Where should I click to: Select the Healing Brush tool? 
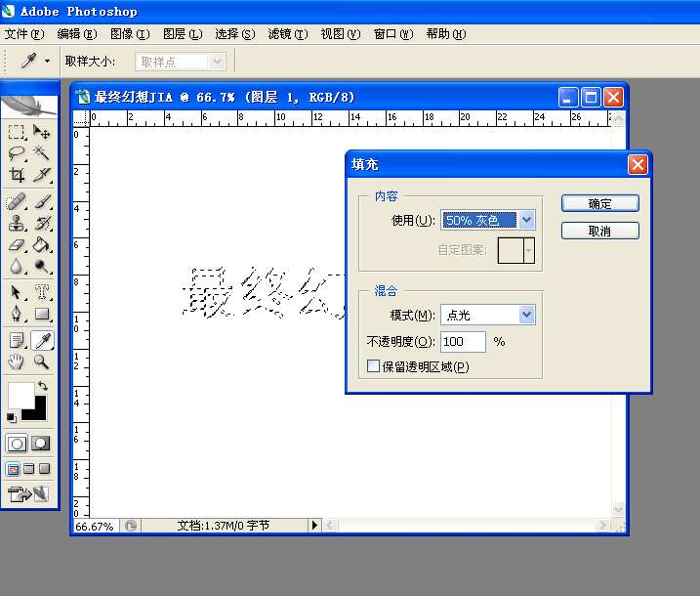[x=17, y=201]
